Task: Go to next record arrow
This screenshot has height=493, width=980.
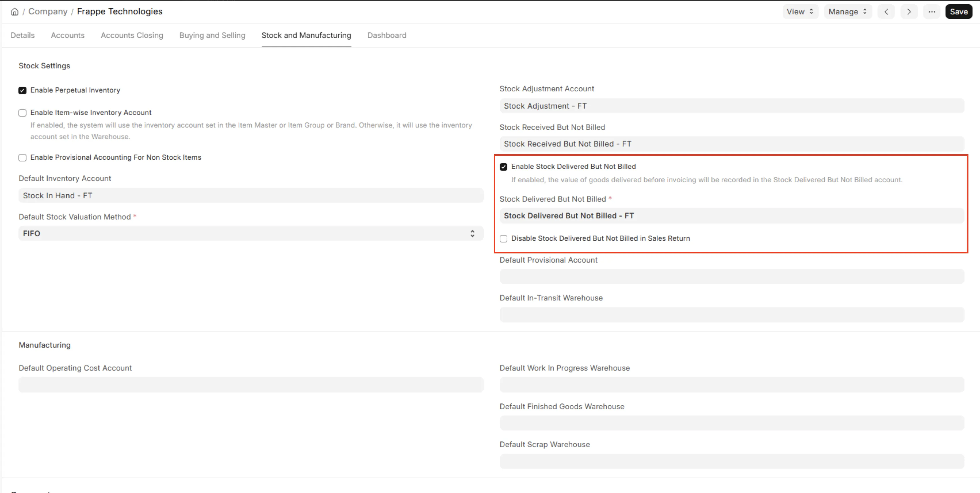Action: (909, 12)
